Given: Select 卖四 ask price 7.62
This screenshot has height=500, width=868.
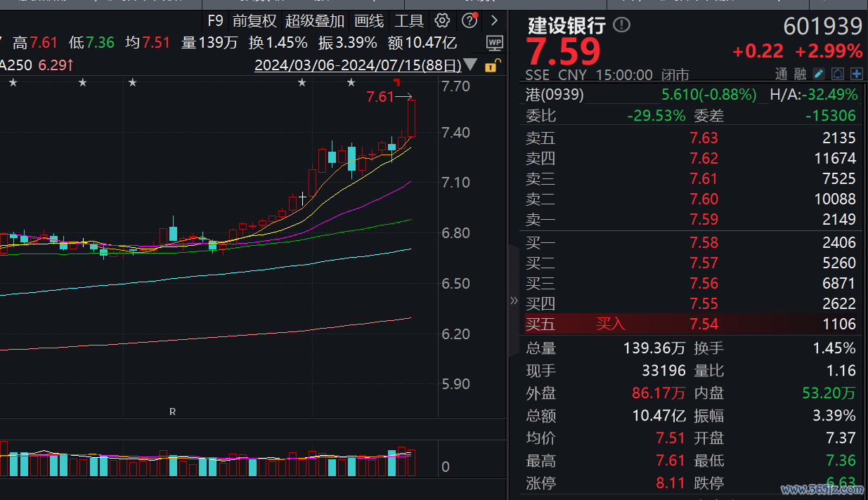Looking at the screenshot, I should click(704, 158).
